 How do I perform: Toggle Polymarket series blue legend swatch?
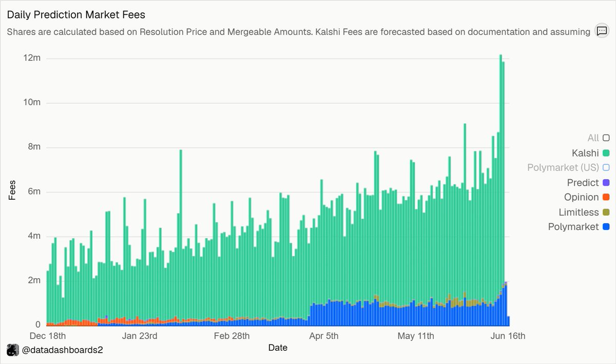pos(606,226)
